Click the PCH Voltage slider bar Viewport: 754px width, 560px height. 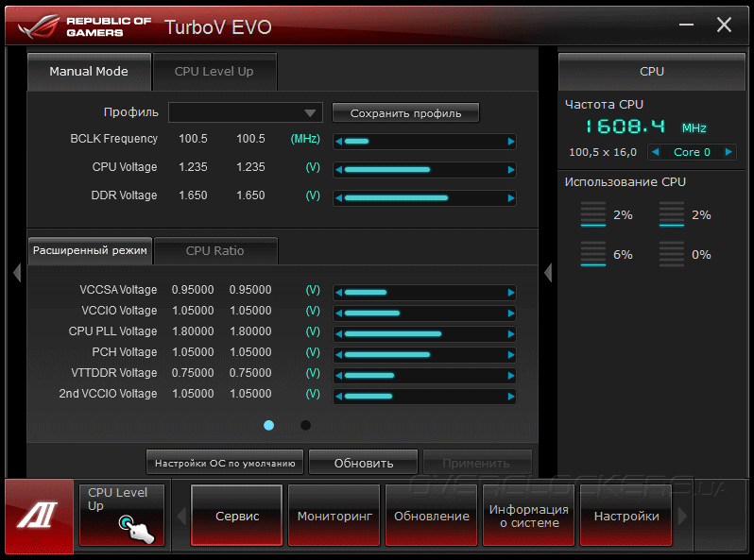tap(425, 355)
